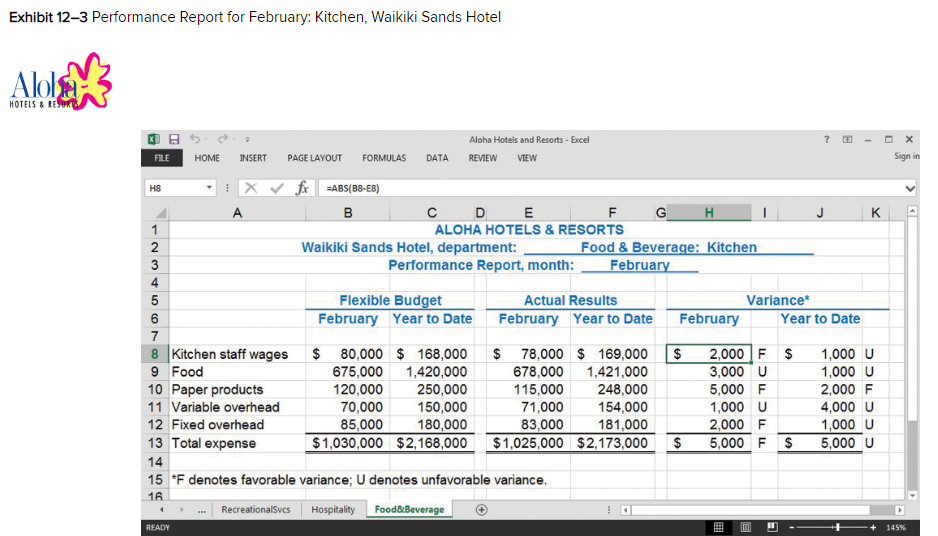The width and height of the screenshot is (938, 536).
Task: Click the Enter checkmark icon
Action: tap(277, 188)
